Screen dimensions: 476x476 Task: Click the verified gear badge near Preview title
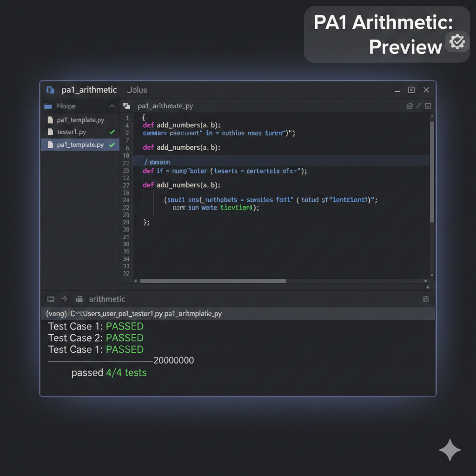(x=457, y=42)
